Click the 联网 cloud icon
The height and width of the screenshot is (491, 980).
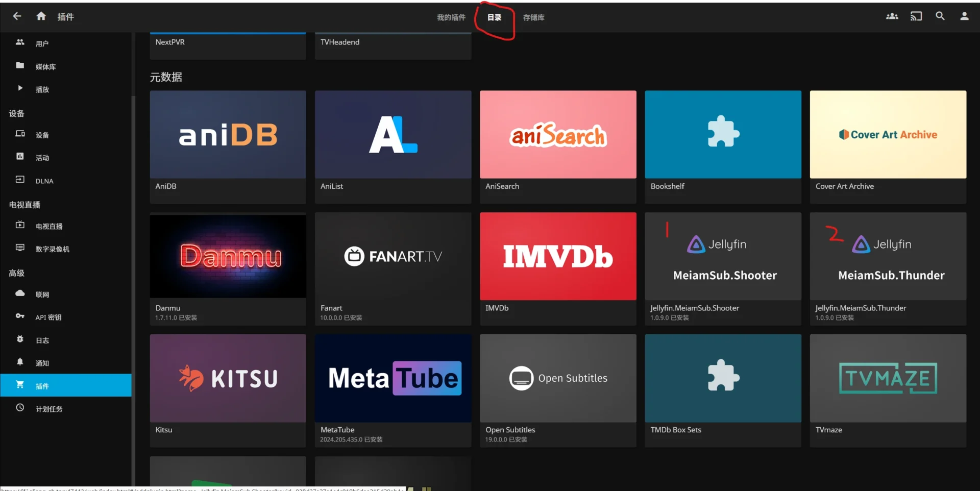[x=20, y=293]
